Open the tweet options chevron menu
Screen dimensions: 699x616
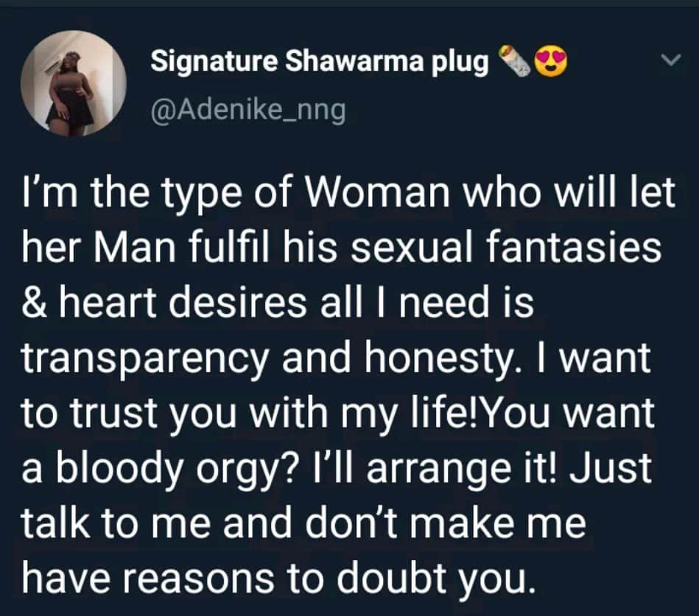point(670,60)
